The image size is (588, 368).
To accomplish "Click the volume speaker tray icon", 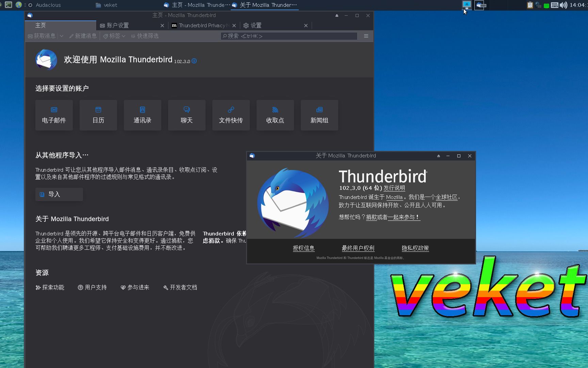I will point(563,5).
